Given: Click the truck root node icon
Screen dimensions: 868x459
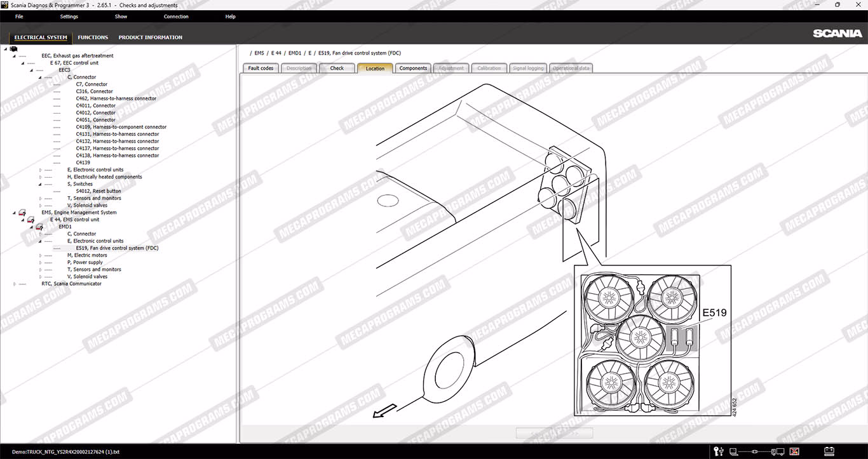Looking at the screenshot, I should [x=13, y=49].
